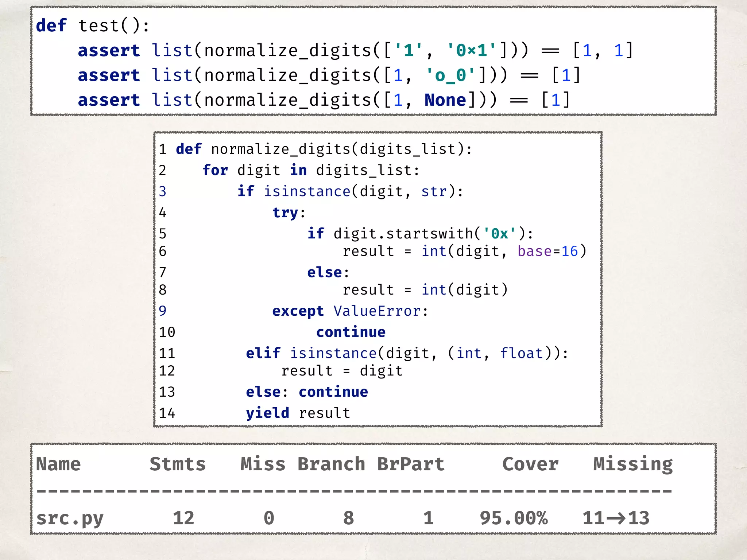Image resolution: width=747 pixels, height=560 pixels.
Task: Click the blue line number 3
Action: (163, 191)
